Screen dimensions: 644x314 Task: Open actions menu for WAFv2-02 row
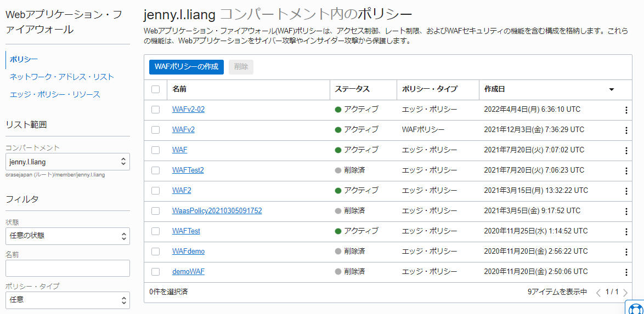pos(626,110)
